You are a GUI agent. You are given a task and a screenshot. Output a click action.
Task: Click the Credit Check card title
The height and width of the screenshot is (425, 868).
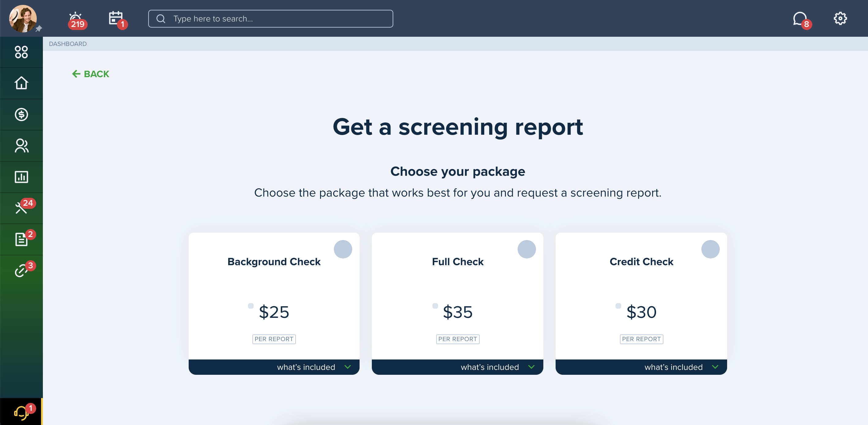pos(641,262)
